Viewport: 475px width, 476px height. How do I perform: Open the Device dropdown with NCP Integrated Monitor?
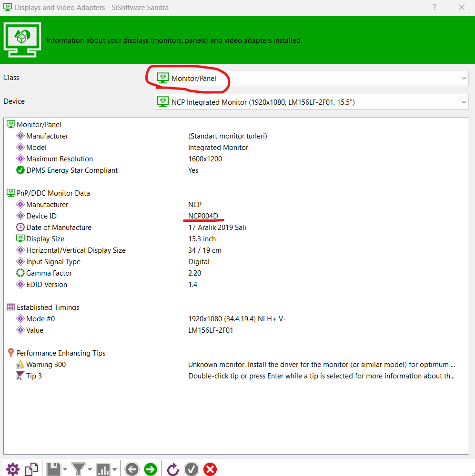pos(312,102)
